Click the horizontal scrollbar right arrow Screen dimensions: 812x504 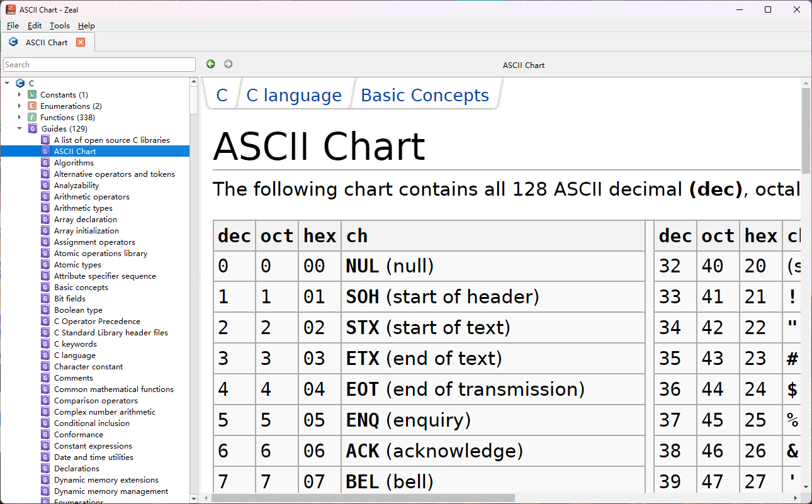796,498
